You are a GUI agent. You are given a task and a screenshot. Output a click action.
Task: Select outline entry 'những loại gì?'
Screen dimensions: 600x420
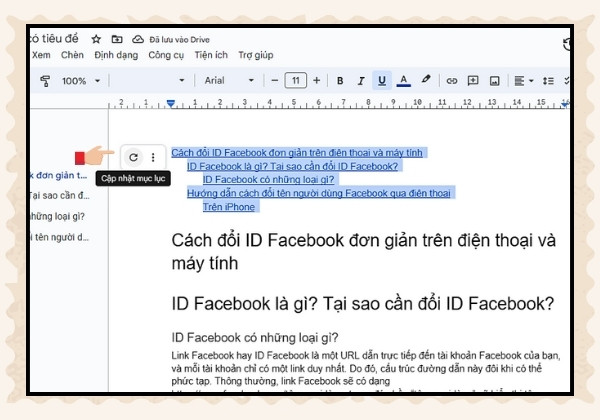click(57, 217)
